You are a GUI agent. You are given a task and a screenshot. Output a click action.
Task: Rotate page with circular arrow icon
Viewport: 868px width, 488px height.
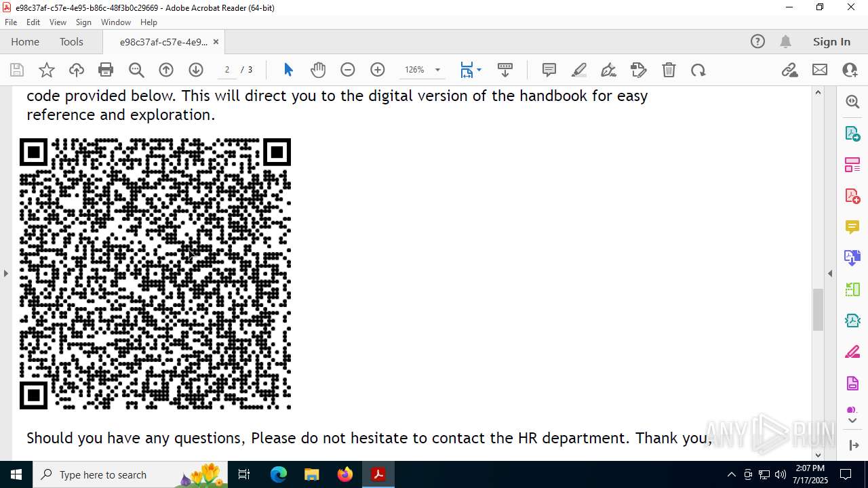click(698, 70)
